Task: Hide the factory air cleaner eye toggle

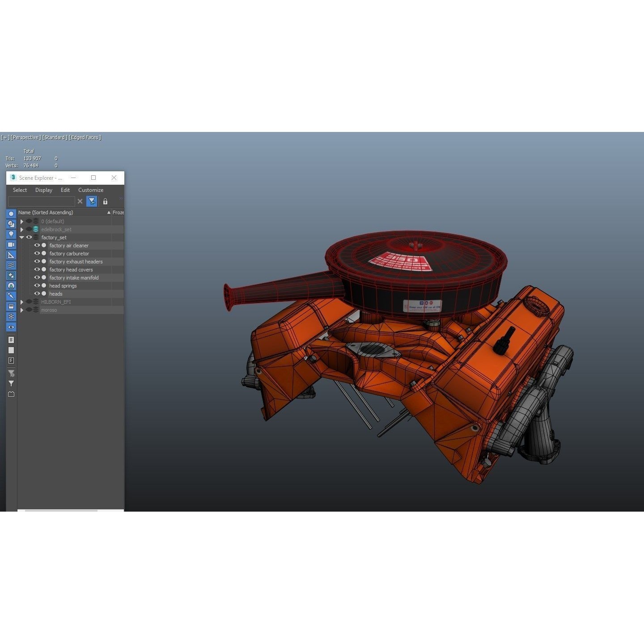Action: [37, 246]
